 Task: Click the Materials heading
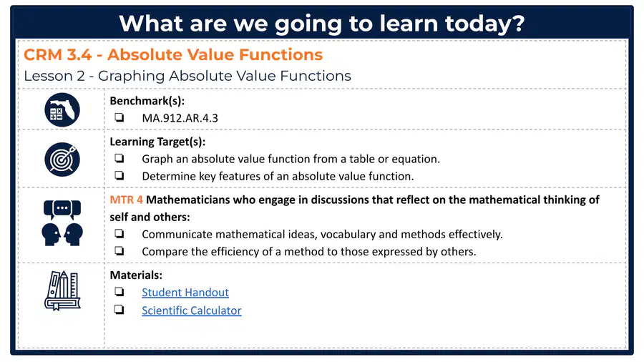click(136, 275)
